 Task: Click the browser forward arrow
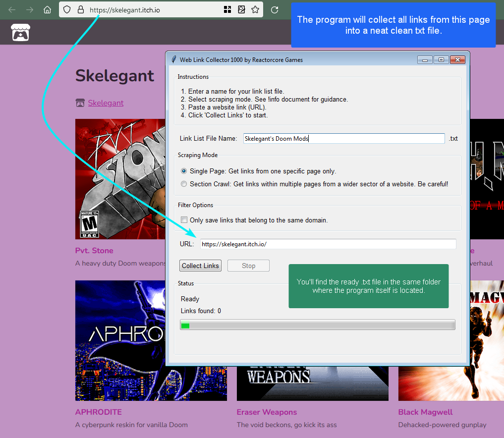[30, 10]
